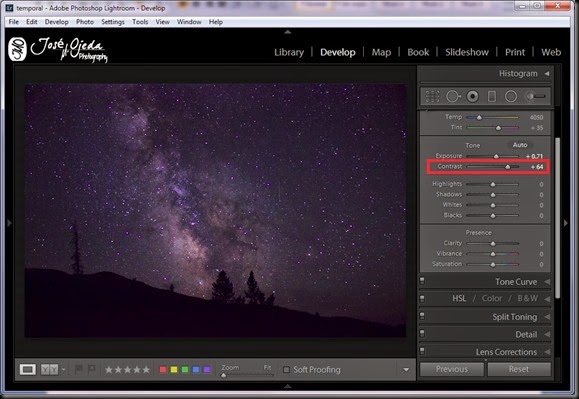The image size is (579, 399).
Task: Toggle the Lens Corrections panel switch
Action: point(422,351)
